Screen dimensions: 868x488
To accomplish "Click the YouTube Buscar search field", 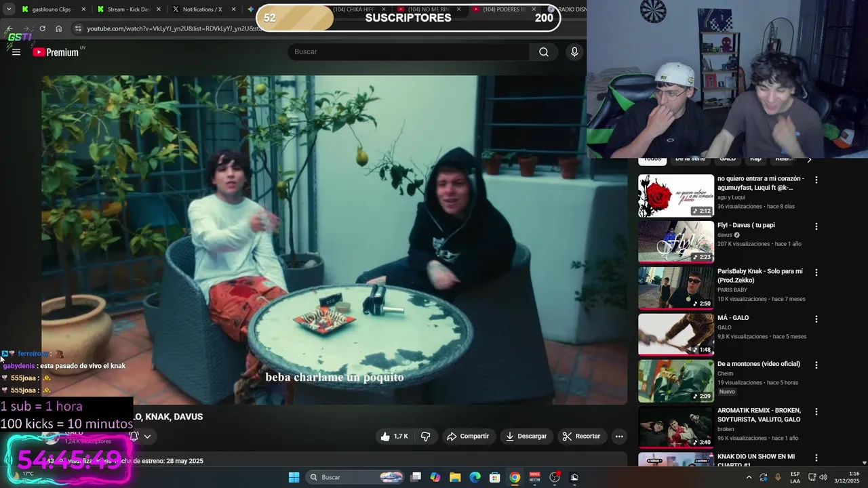I will coord(409,52).
